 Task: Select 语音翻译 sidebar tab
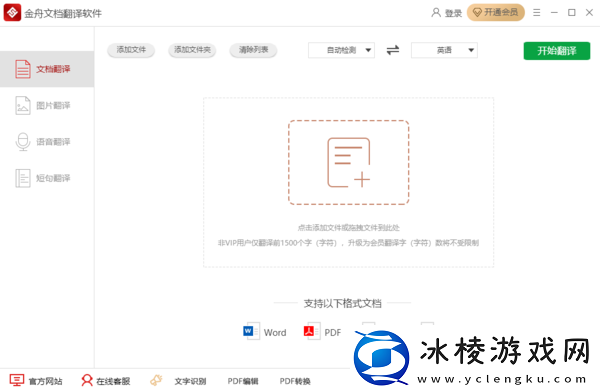click(x=47, y=142)
